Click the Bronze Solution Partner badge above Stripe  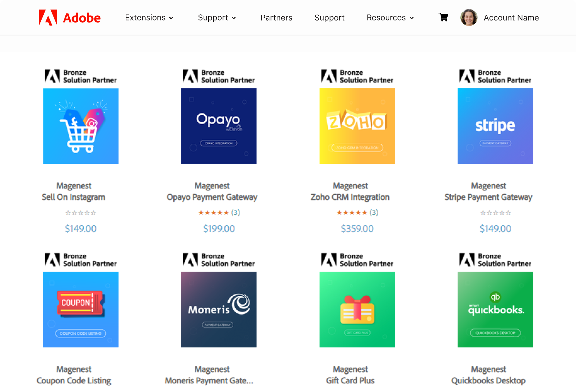click(x=495, y=76)
